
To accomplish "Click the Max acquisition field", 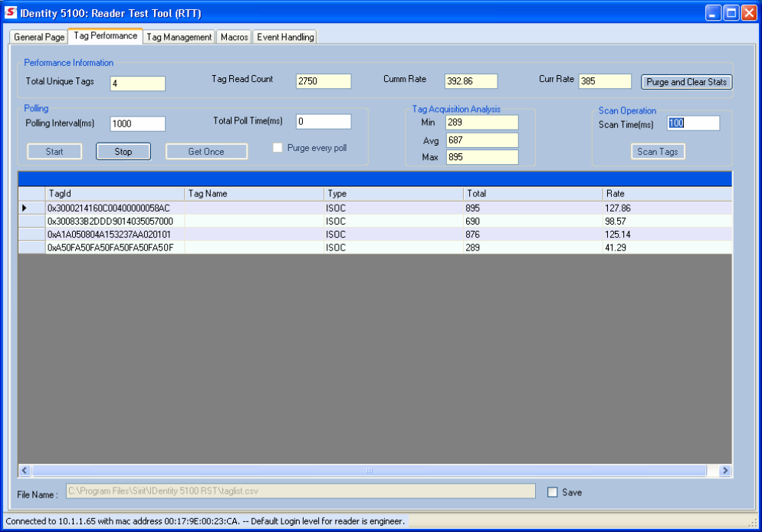I will coord(482,157).
